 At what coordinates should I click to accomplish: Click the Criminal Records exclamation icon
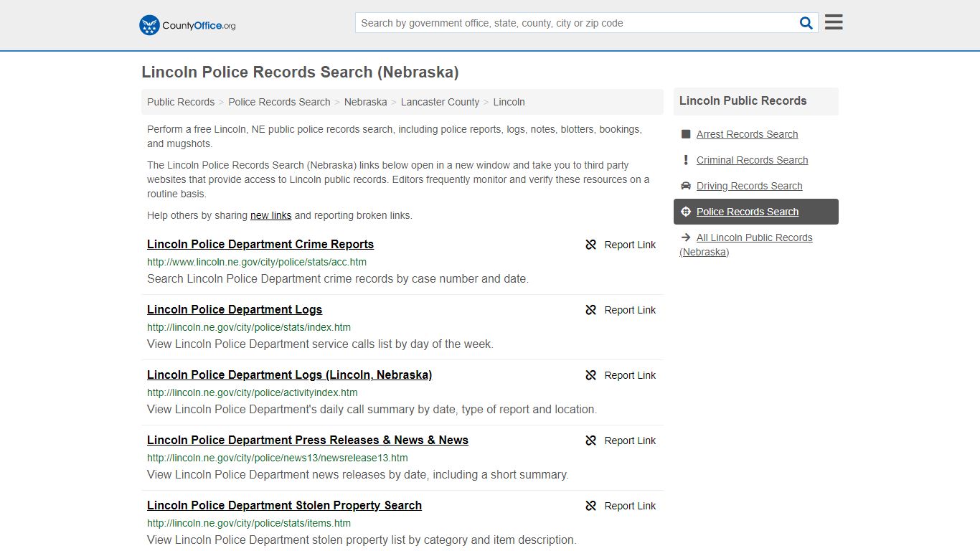(x=686, y=160)
